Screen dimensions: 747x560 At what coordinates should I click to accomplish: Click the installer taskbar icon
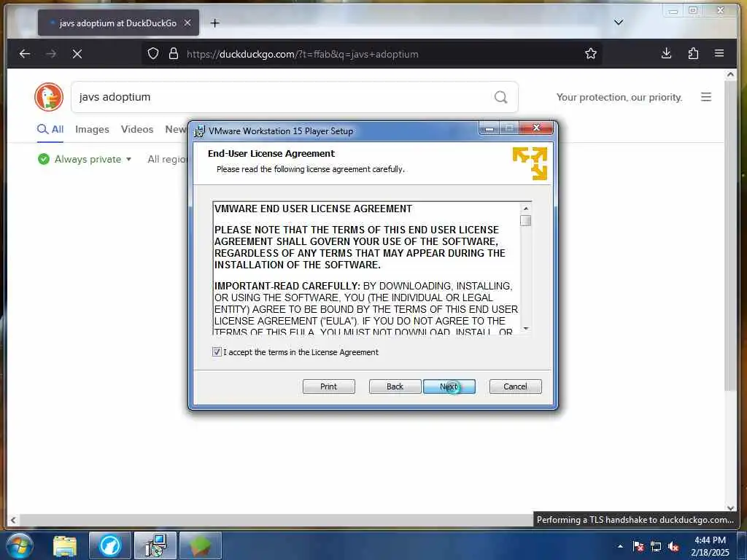155,545
